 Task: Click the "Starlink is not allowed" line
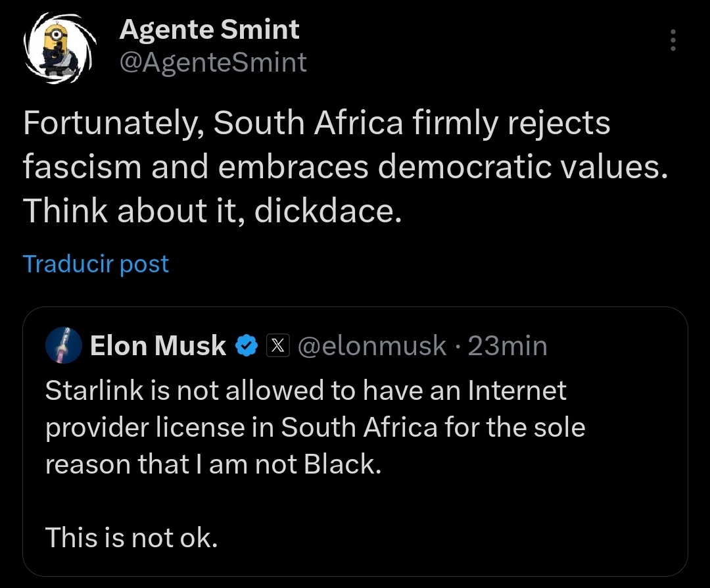point(306,391)
